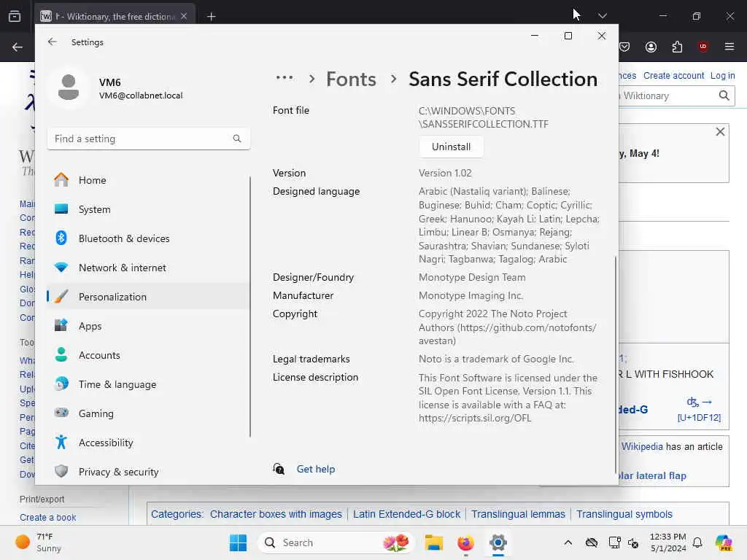Click the Settings content scrollbar

click(x=615, y=365)
